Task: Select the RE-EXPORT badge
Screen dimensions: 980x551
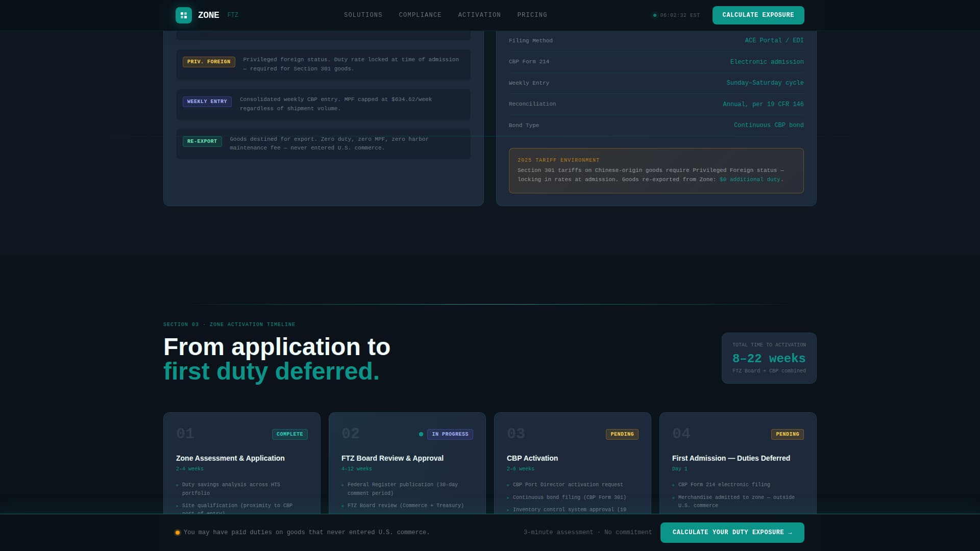Action: point(202,141)
